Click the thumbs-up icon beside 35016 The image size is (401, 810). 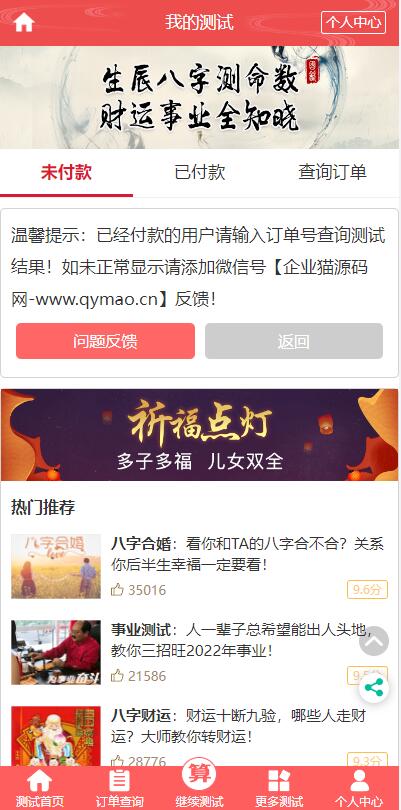[117, 589]
